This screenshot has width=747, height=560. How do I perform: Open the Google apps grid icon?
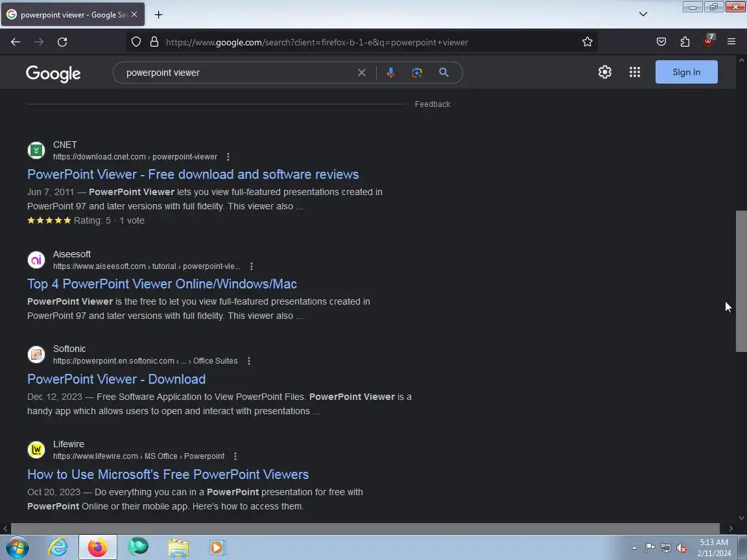tap(635, 72)
